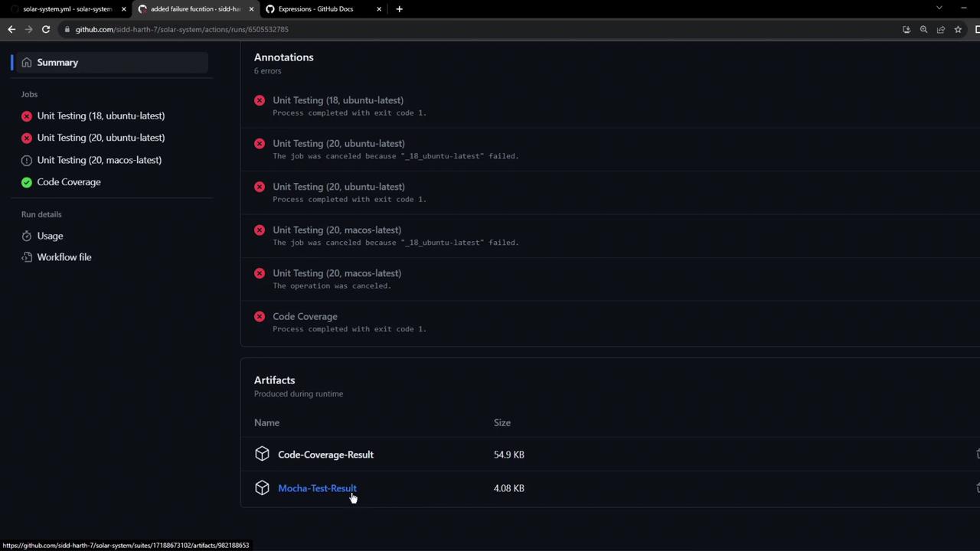980x551 pixels.
Task: Click the Workflow file icon in sidebar
Action: tap(27, 257)
